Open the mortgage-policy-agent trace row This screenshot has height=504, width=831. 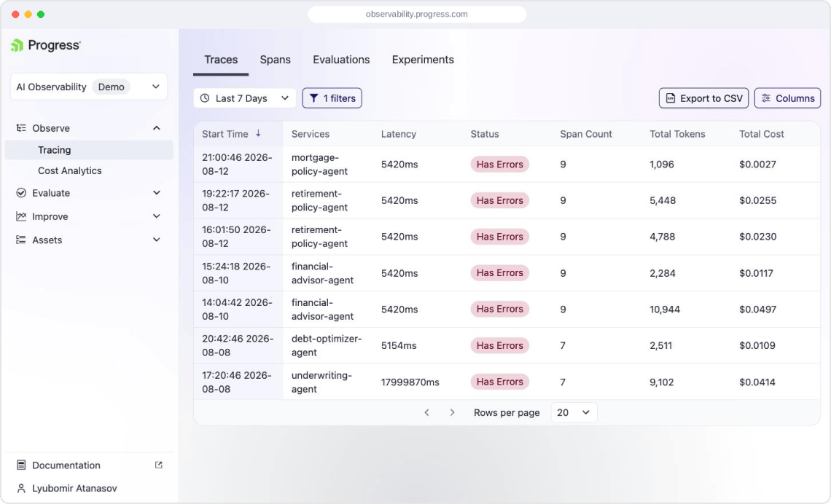click(507, 164)
